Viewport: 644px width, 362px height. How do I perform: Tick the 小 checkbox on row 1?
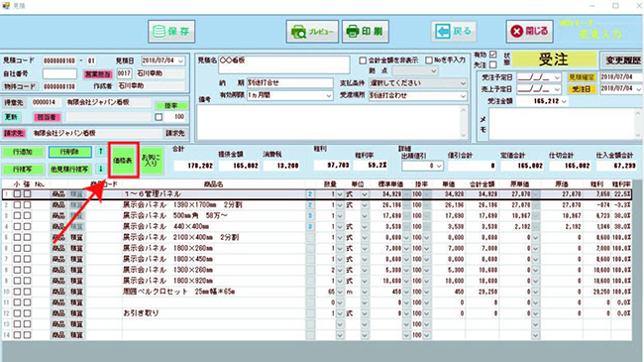(17, 194)
